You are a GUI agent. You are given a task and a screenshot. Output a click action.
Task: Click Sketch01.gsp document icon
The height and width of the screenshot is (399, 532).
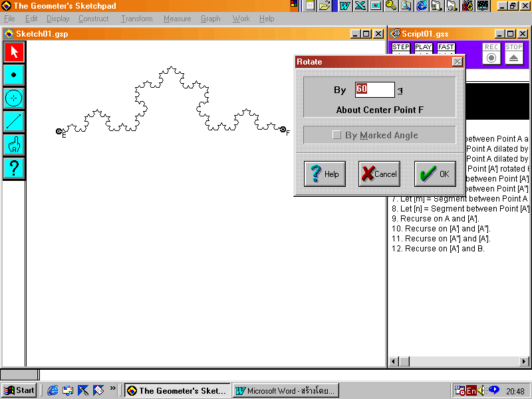tap(9, 34)
